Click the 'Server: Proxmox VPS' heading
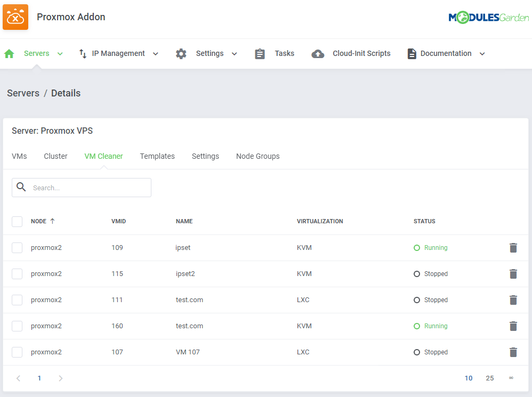532x397 pixels. pyautogui.click(x=52, y=131)
